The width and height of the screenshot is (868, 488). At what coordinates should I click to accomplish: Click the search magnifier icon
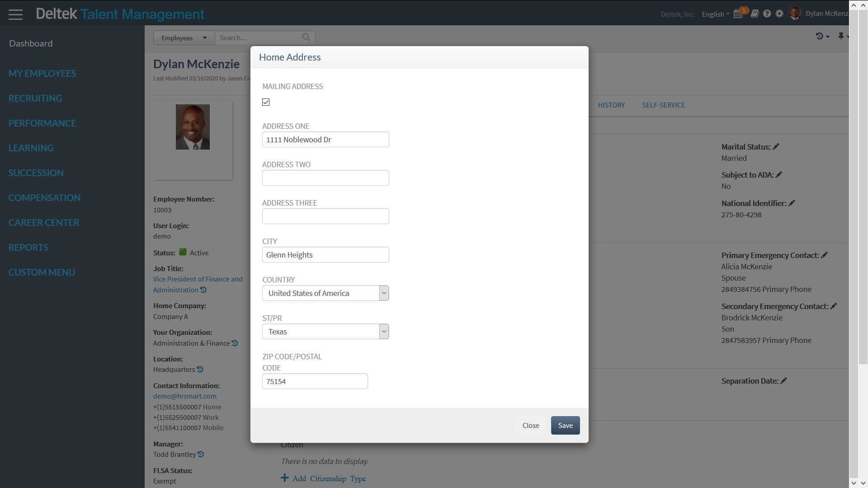[306, 38]
